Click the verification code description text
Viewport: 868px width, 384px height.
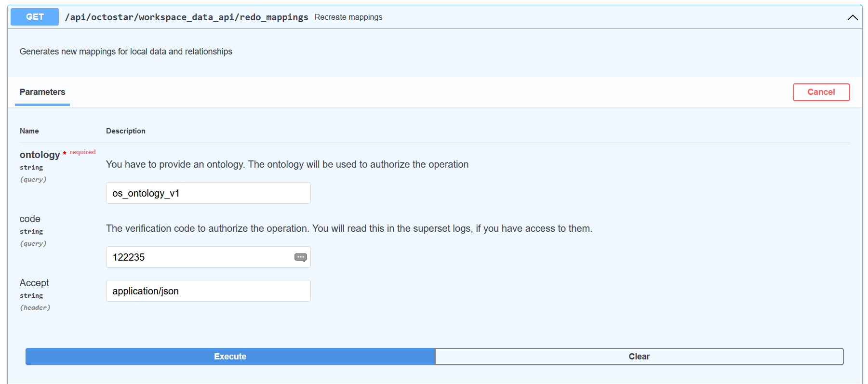[x=349, y=228]
